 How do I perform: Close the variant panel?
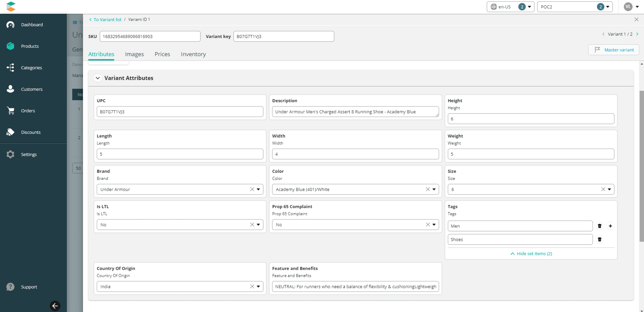(x=636, y=19)
